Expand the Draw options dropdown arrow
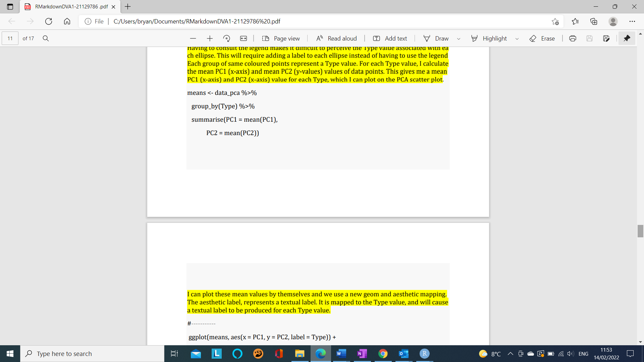 459,39
